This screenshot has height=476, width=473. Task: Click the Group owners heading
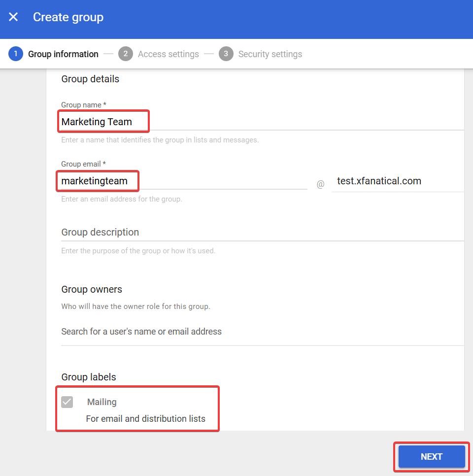[x=92, y=289]
